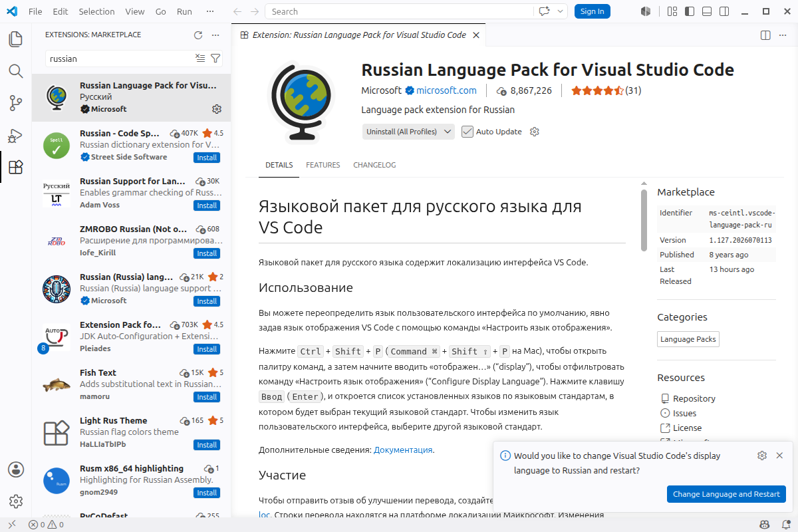
Task: Open the Go menu
Action: click(x=160, y=11)
